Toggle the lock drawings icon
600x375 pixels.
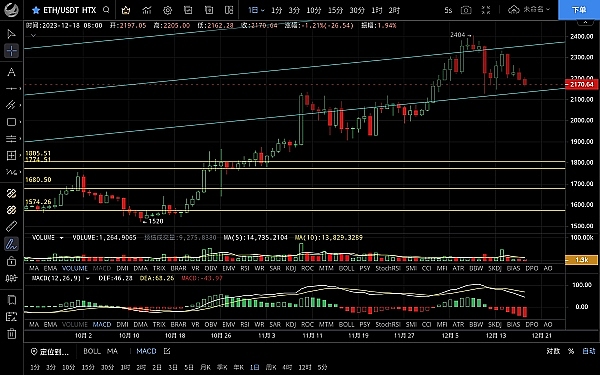click(11, 261)
